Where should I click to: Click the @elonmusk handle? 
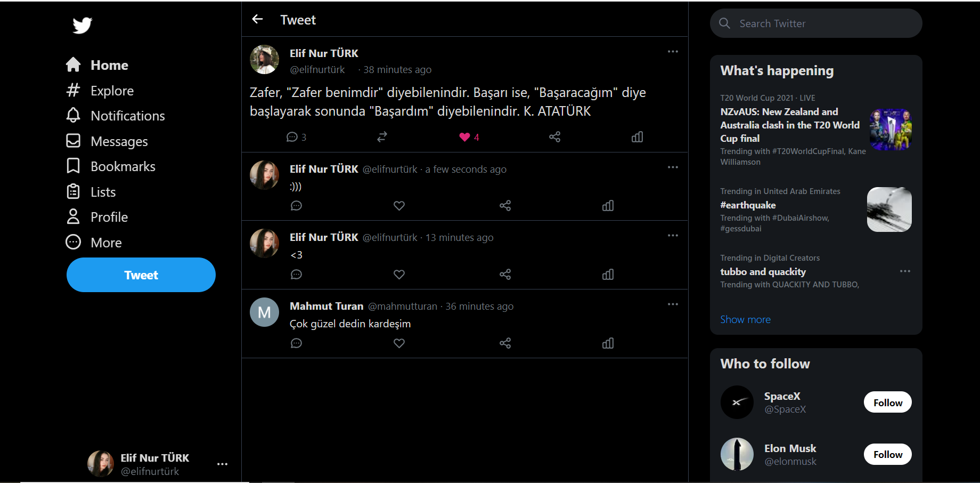(790, 462)
